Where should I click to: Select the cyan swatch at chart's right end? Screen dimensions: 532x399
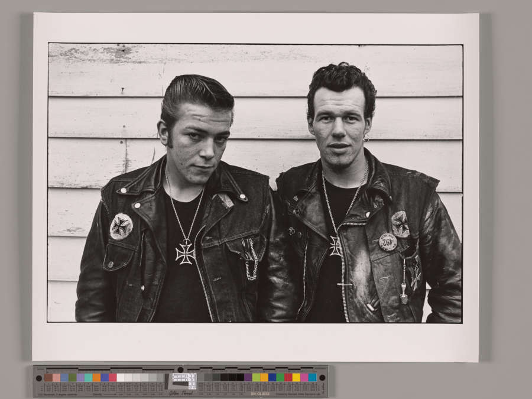tap(312, 377)
